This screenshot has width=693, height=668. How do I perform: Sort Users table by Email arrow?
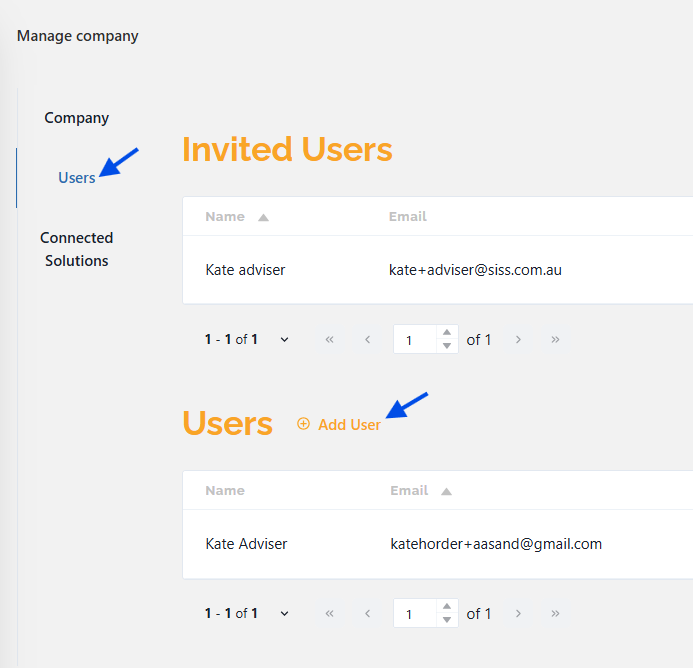[446, 491]
